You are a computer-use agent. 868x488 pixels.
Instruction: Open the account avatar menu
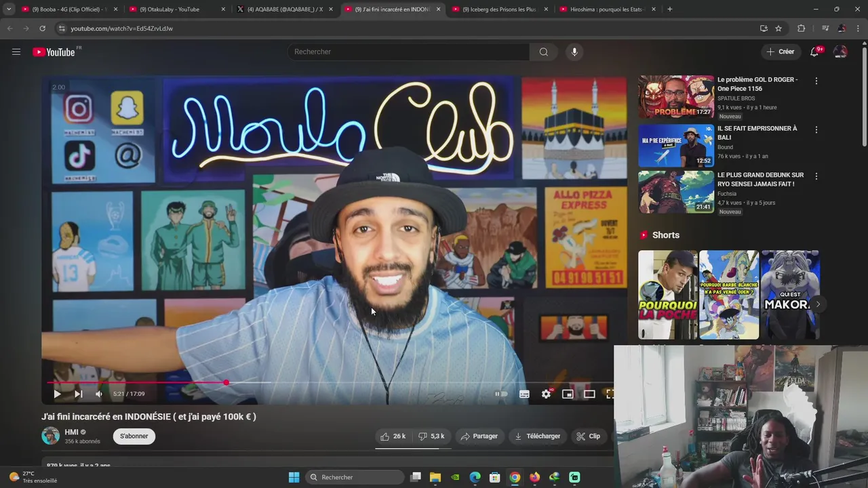tap(840, 52)
